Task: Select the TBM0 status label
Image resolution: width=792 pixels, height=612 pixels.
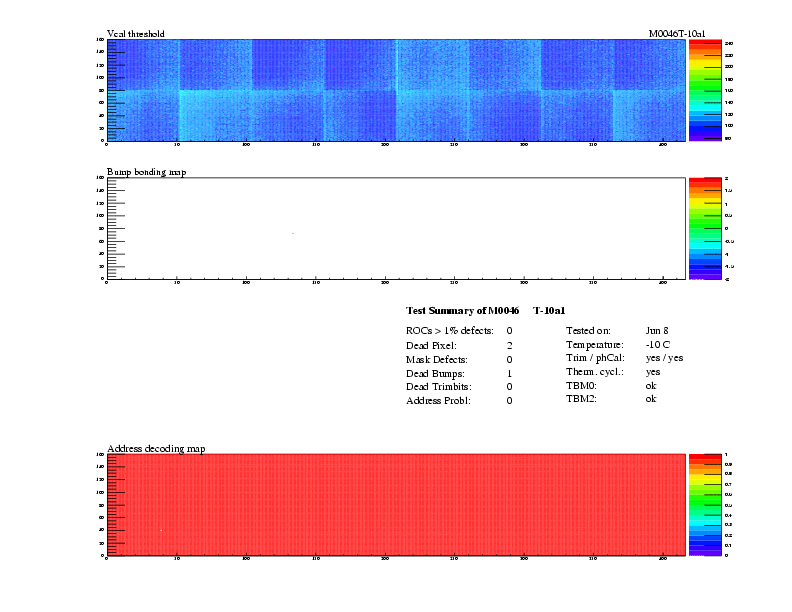Action: (x=581, y=385)
